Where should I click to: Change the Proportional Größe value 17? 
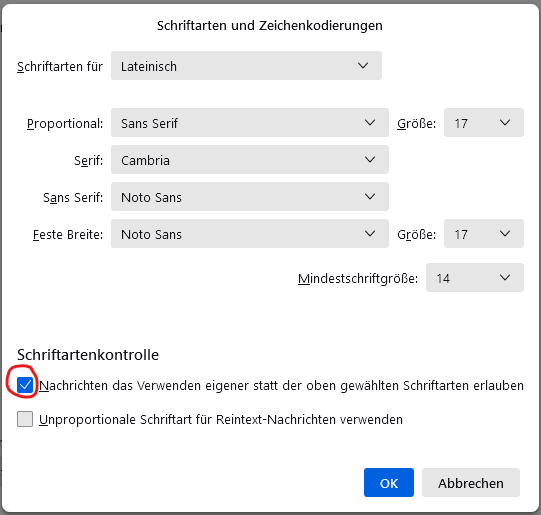[x=484, y=123]
